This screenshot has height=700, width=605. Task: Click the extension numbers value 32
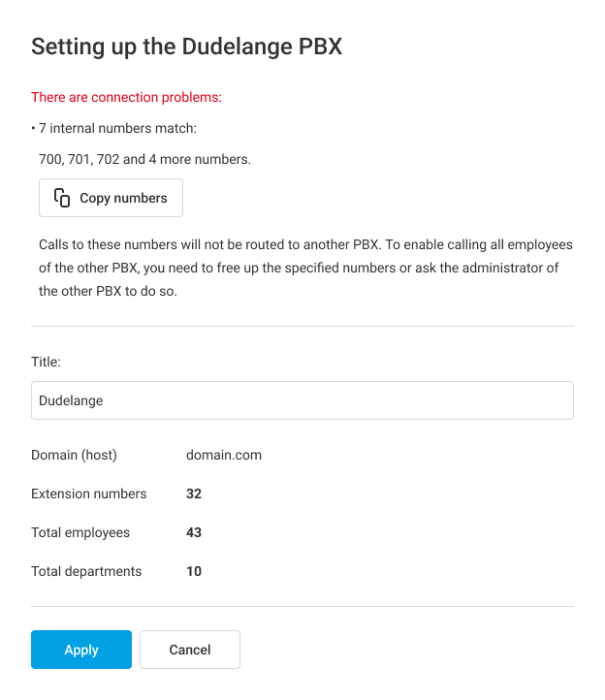click(x=194, y=493)
